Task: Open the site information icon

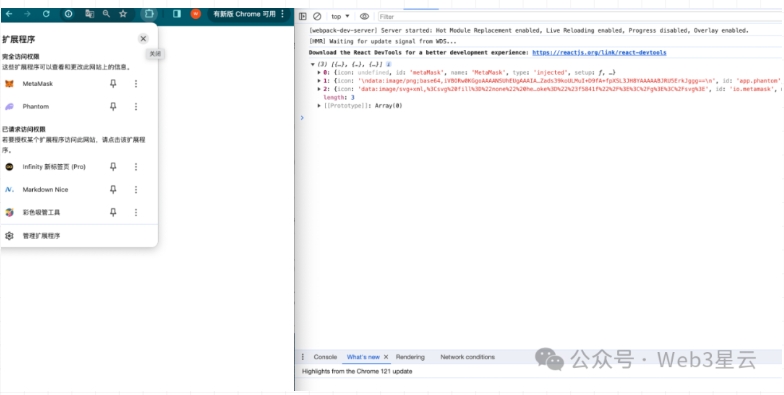Action: pyautogui.click(x=68, y=14)
